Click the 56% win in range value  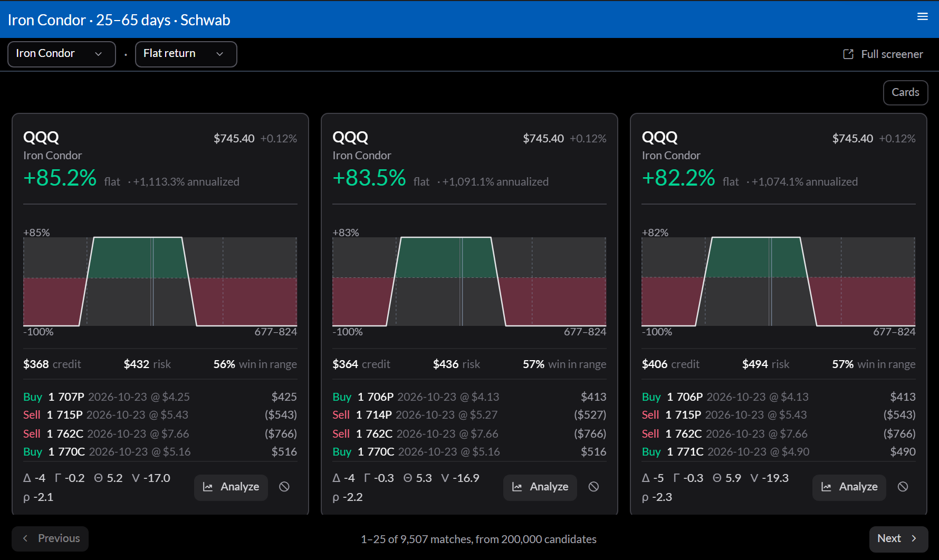(x=255, y=364)
